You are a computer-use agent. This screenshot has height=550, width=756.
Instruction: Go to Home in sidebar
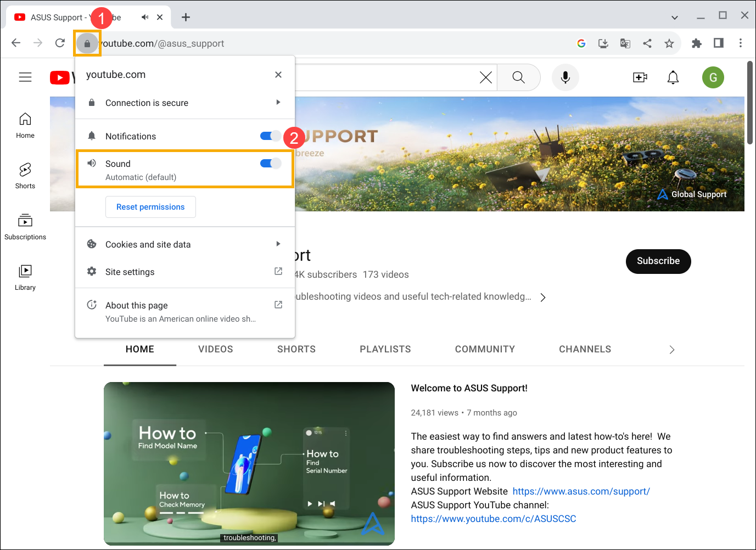point(25,126)
